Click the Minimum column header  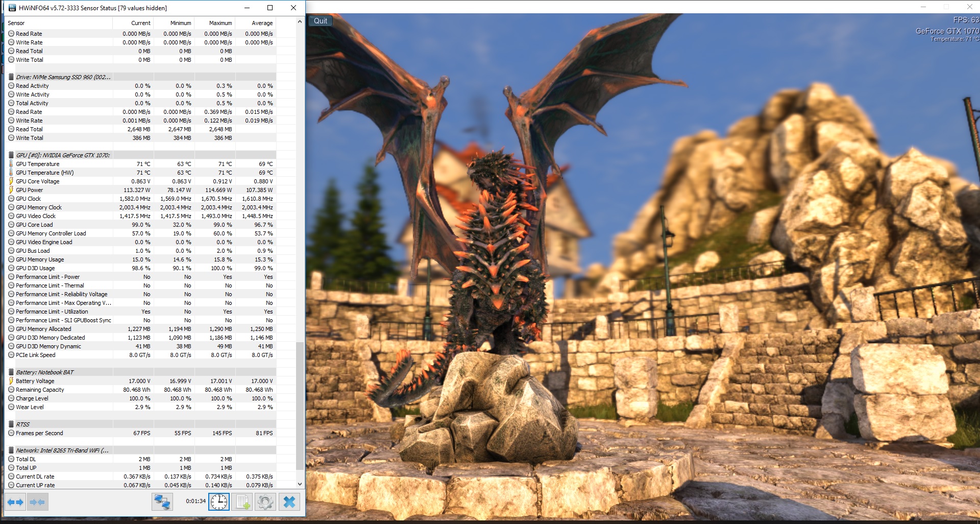(174, 23)
